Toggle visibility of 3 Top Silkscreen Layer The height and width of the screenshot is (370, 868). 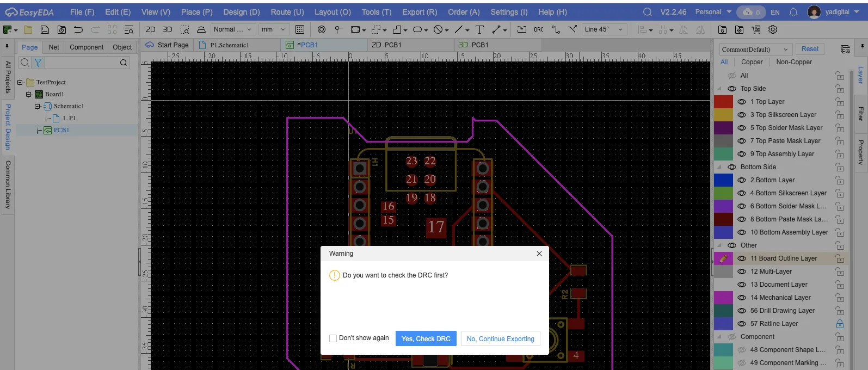point(742,115)
